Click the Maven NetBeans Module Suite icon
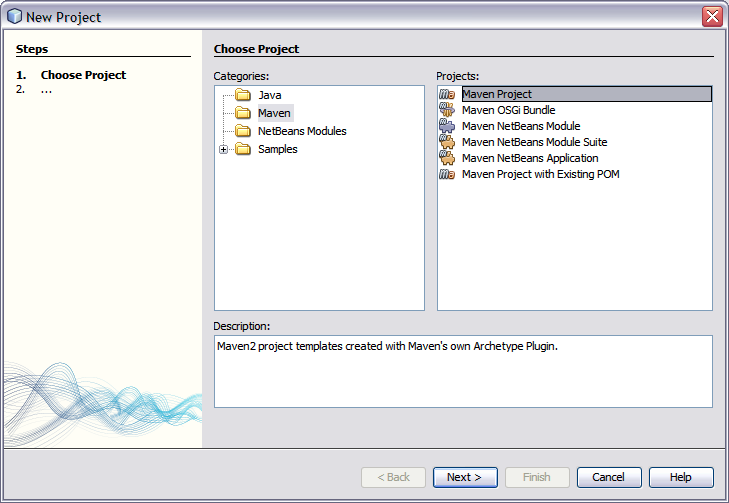Screen dimensions: 729x503 (447, 142)
